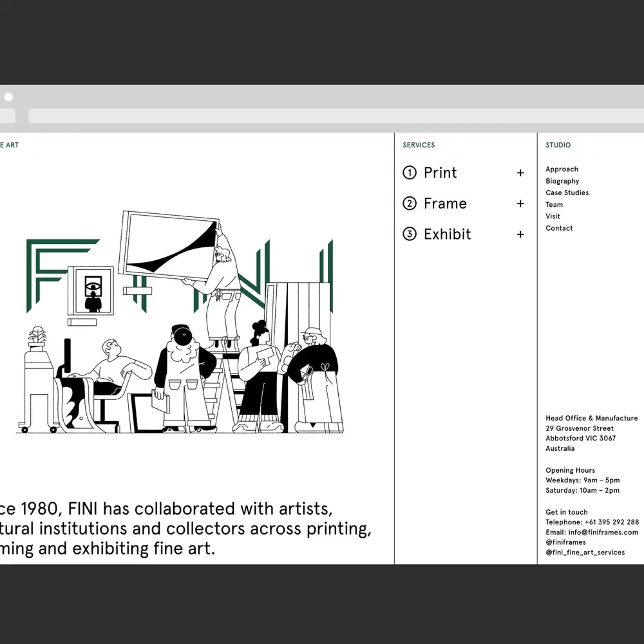Open the Approach studio link

tap(562, 169)
